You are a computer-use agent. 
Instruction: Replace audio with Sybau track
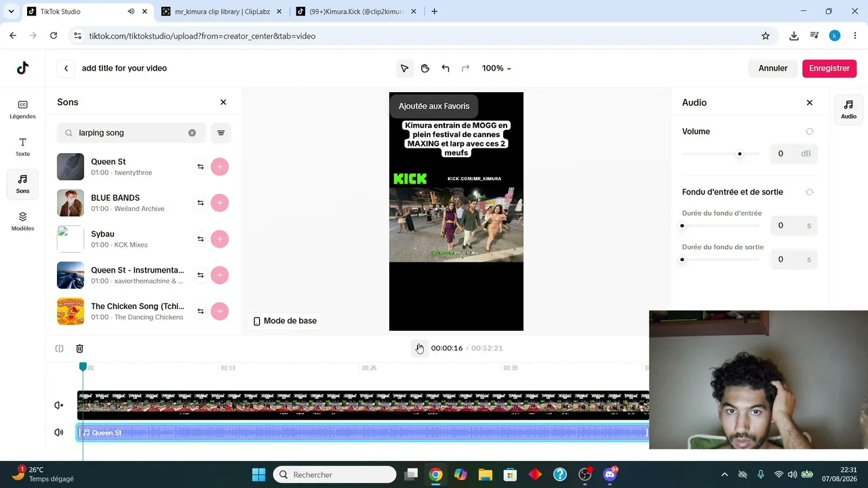click(x=200, y=239)
